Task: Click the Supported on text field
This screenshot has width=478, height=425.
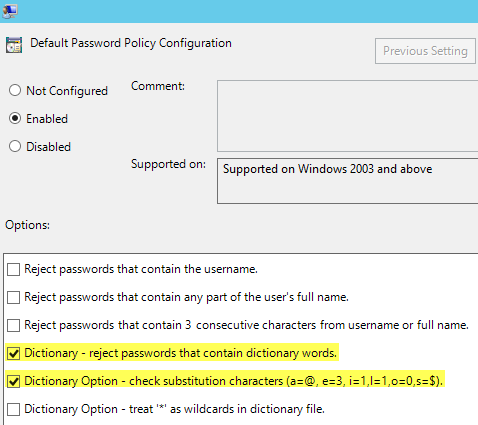Action: click(x=348, y=181)
